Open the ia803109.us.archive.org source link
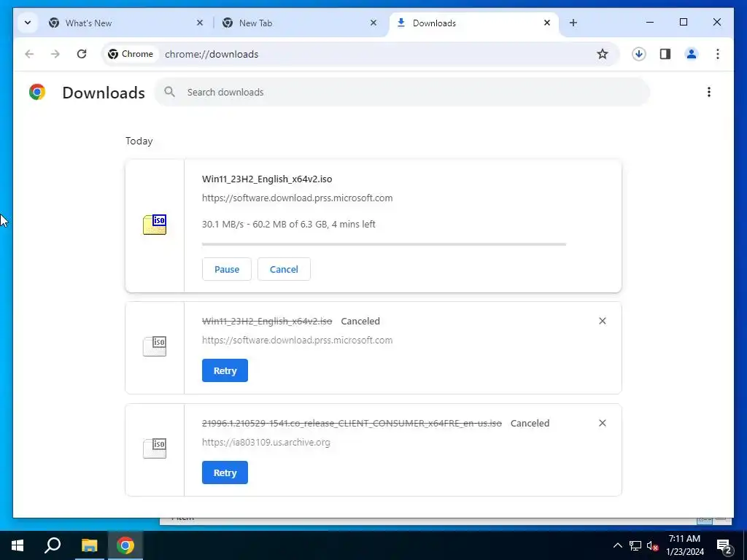Screen dimensions: 747x560 pos(266,443)
